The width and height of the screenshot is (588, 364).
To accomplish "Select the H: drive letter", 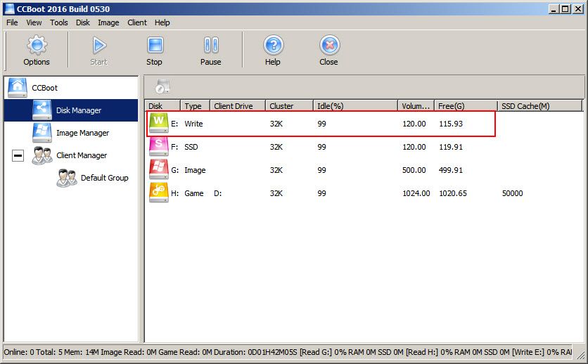I will click(174, 193).
